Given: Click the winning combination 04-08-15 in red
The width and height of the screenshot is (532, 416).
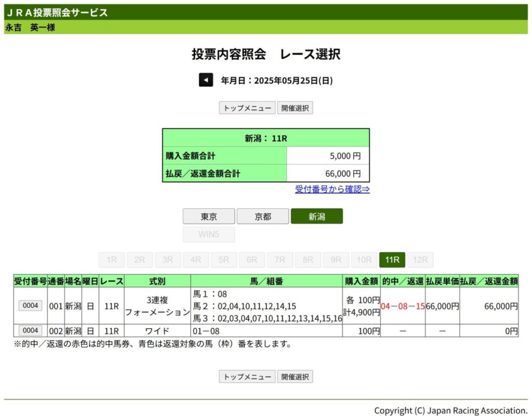Looking at the screenshot, I should point(403,306).
